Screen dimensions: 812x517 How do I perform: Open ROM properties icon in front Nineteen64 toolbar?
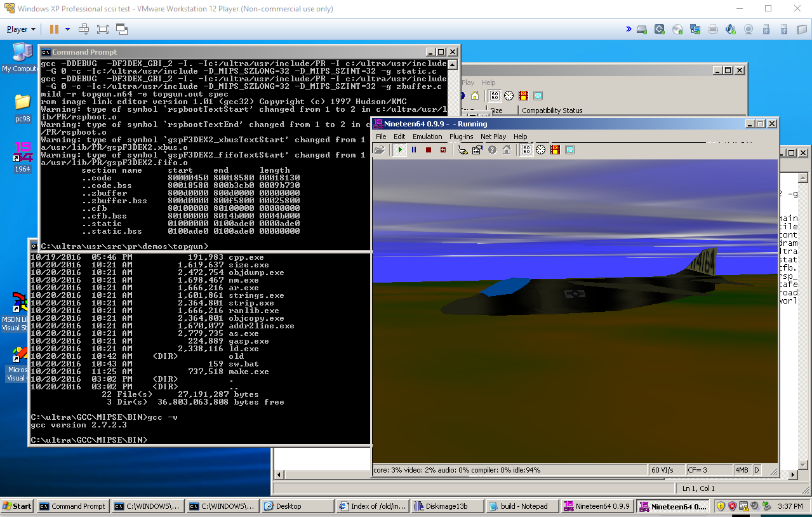(477, 150)
